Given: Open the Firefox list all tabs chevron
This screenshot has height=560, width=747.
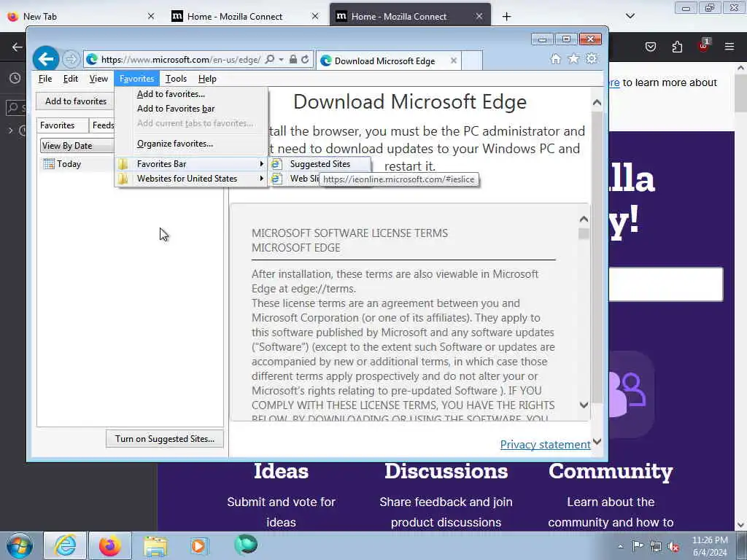Looking at the screenshot, I should (x=630, y=16).
